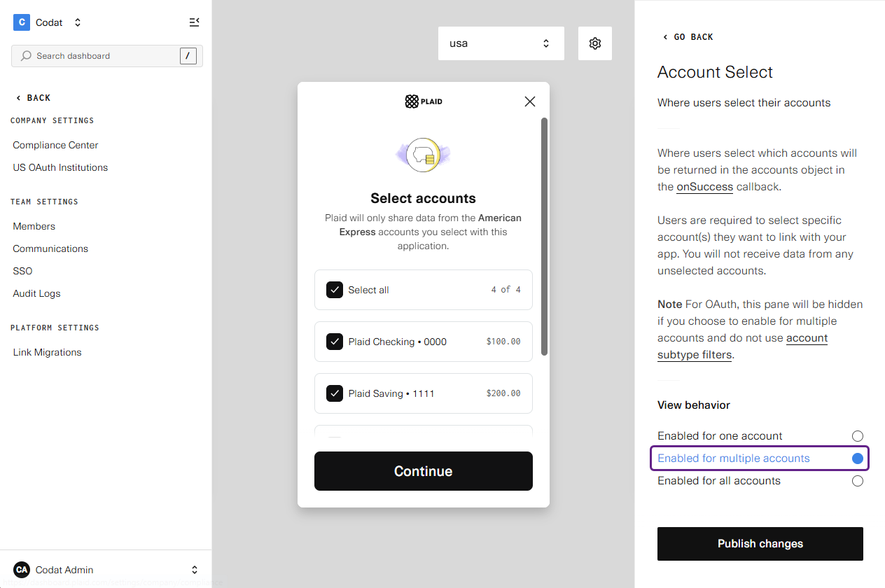Click the Plaid logo in the modal
Viewport: 885px width, 588px height.
pos(423,101)
